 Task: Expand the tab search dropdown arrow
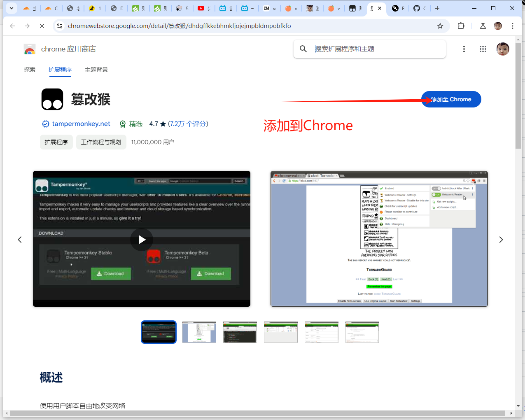(x=12, y=8)
